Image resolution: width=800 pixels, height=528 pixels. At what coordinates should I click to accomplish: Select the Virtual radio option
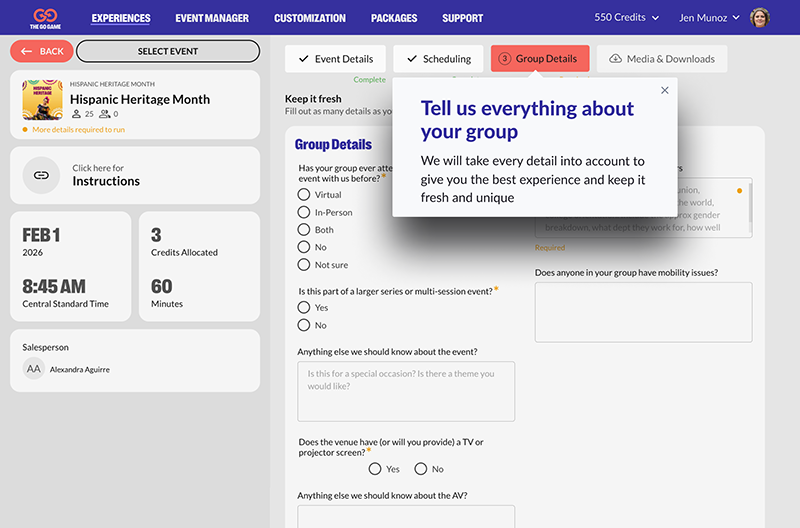point(304,195)
